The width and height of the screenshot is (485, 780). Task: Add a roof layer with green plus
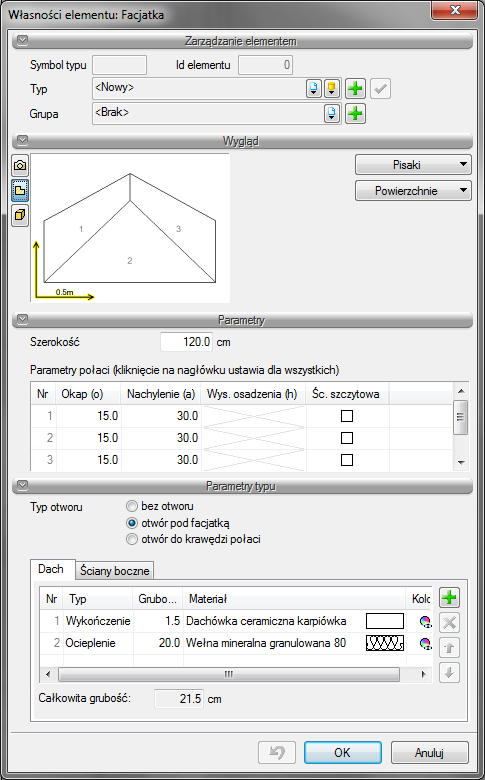[449, 597]
